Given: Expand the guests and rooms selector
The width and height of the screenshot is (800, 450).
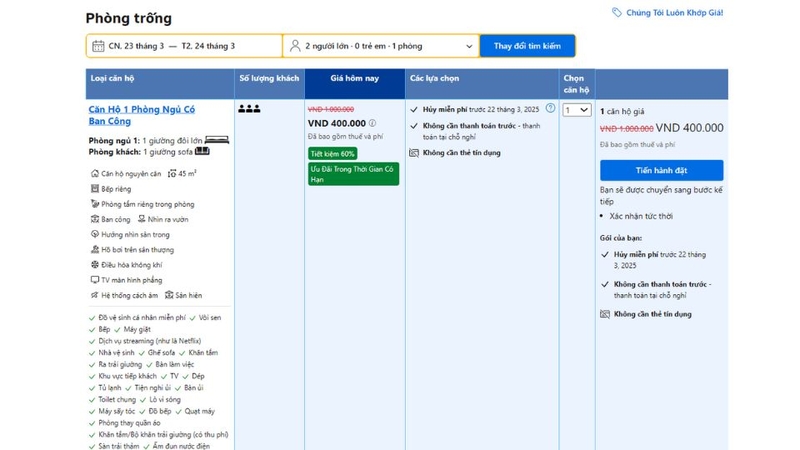Looking at the screenshot, I should (381, 46).
